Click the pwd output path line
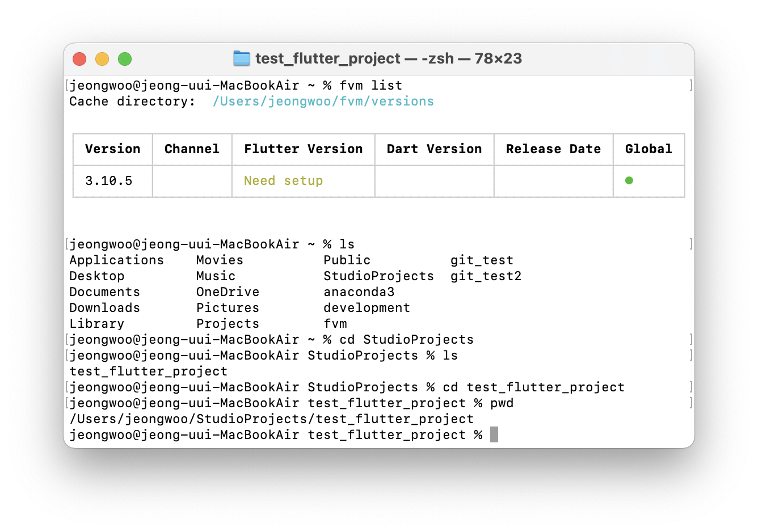 click(x=271, y=419)
